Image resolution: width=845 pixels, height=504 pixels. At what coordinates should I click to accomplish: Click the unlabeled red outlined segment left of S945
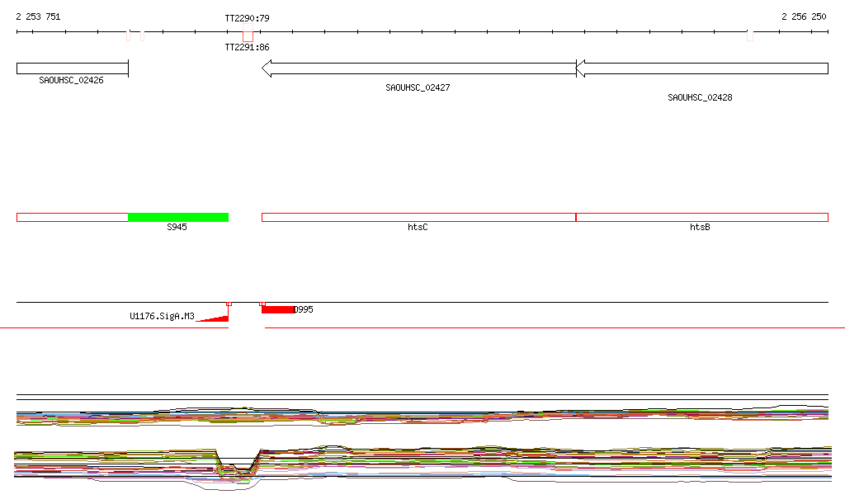[72, 217]
